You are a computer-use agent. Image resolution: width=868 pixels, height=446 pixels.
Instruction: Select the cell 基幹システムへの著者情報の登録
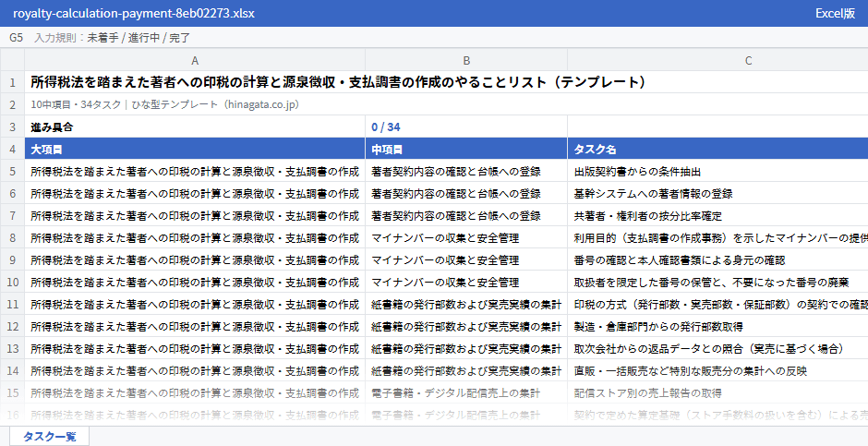pos(717,193)
